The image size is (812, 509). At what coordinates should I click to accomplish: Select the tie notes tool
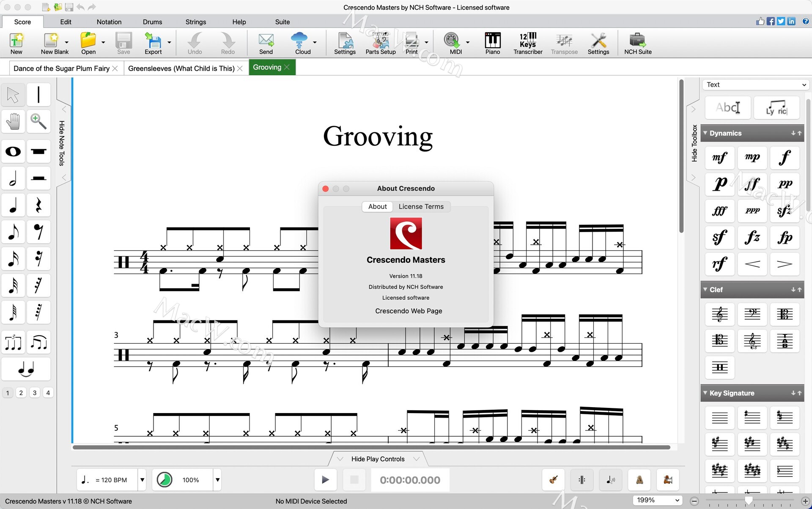(x=26, y=369)
